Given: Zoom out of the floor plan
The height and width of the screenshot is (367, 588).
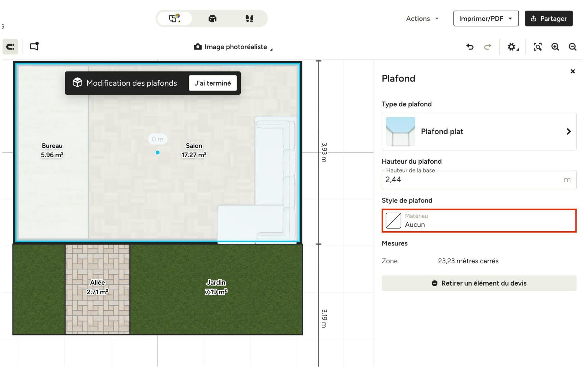Looking at the screenshot, I should pyautogui.click(x=572, y=47).
